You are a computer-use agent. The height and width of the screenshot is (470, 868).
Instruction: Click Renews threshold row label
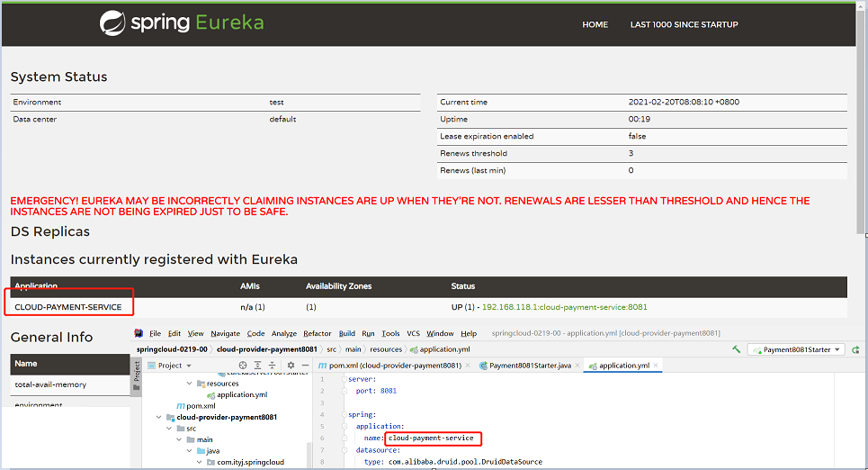pos(473,154)
